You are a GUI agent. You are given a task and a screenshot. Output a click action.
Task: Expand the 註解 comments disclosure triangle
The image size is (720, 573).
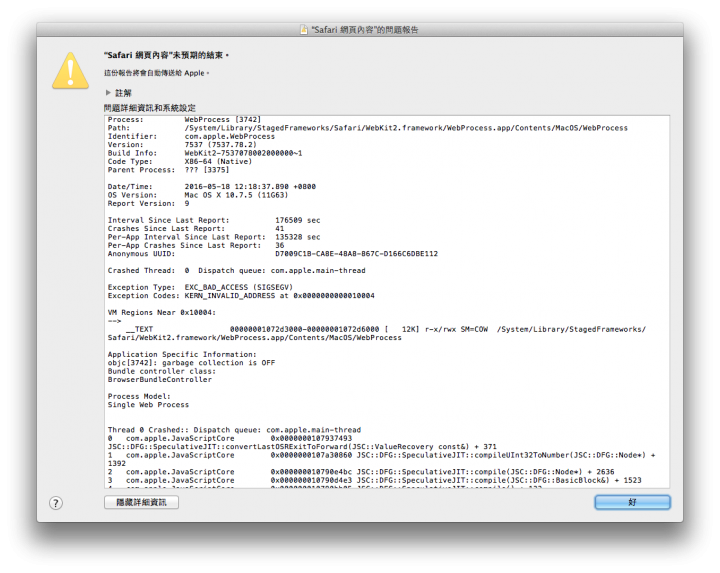point(108,93)
